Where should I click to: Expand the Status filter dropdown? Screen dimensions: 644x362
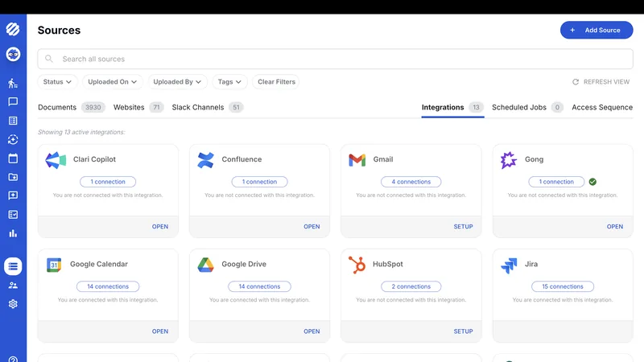(x=57, y=82)
